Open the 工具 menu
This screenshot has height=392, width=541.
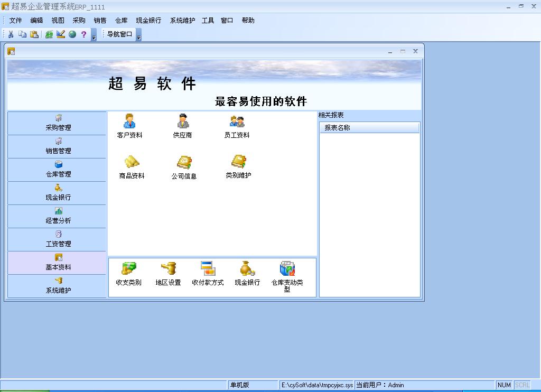[208, 21]
